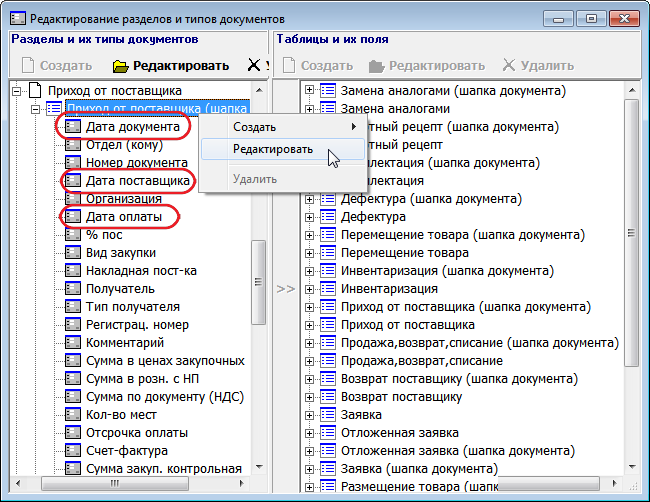Image resolution: width=650 pixels, height=502 pixels.
Task: Select Возврат поставщику (шапка документа) table
Action: pyautogui.click(x=459, y=379)
